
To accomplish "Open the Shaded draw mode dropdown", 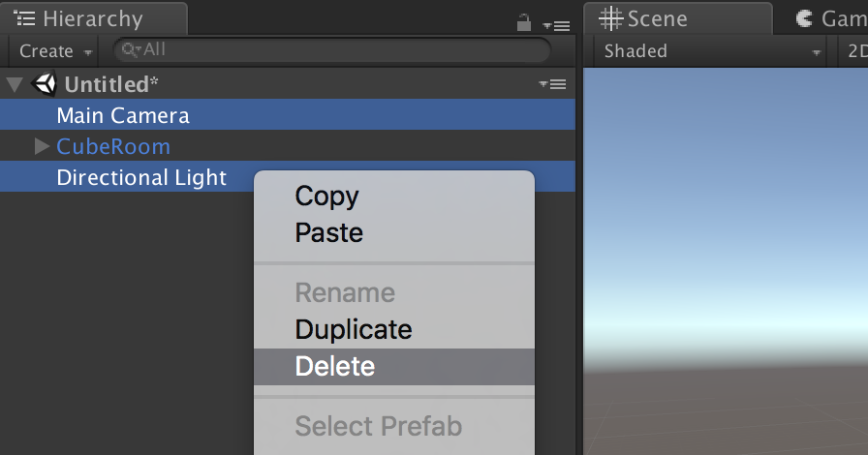I will pyautogui.click(x=710, y=51).
